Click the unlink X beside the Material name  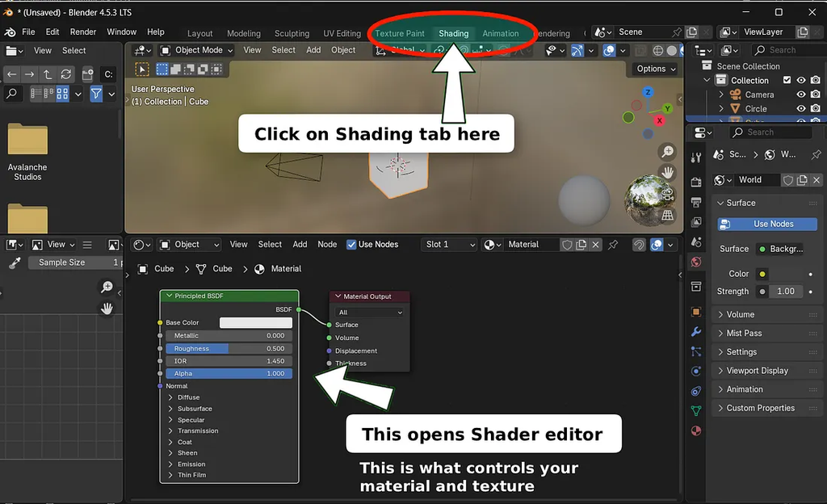point(595,245)
